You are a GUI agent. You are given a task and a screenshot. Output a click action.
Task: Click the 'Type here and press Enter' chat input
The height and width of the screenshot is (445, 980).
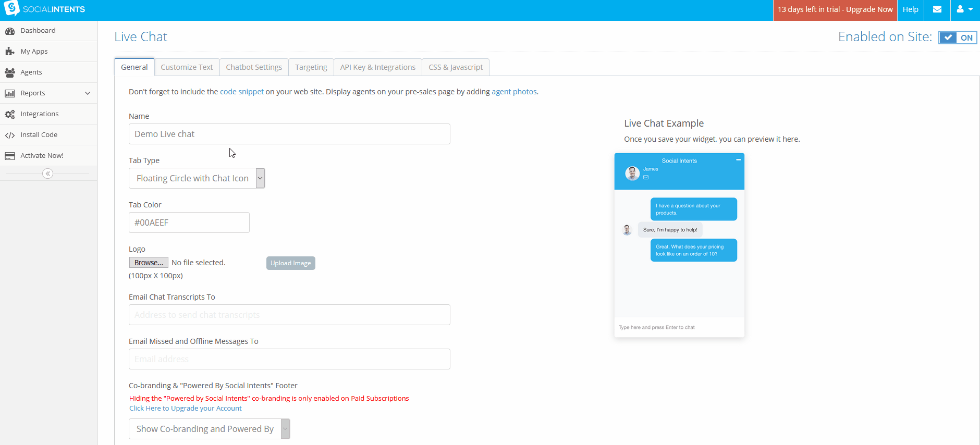coord(679,327)
